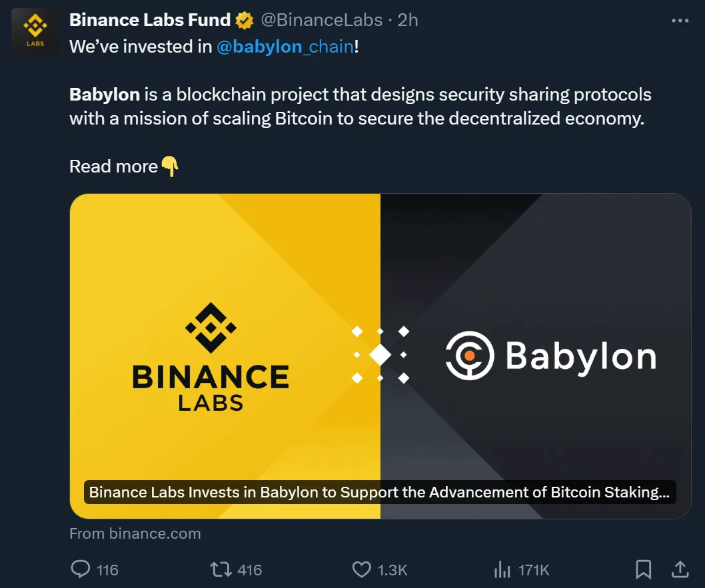Screen dimensions: 705x588
Task: Click the views bar chart icon
Action: tap(501, 569)
